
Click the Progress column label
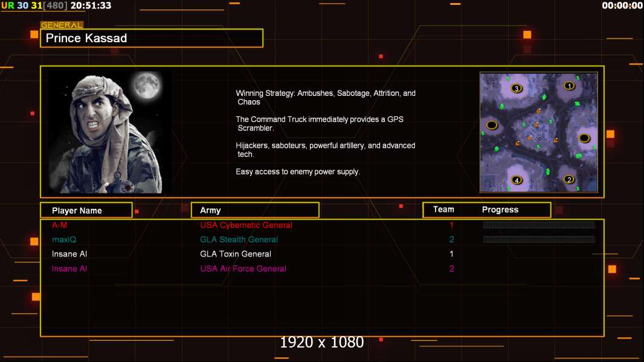coord(500,210)
